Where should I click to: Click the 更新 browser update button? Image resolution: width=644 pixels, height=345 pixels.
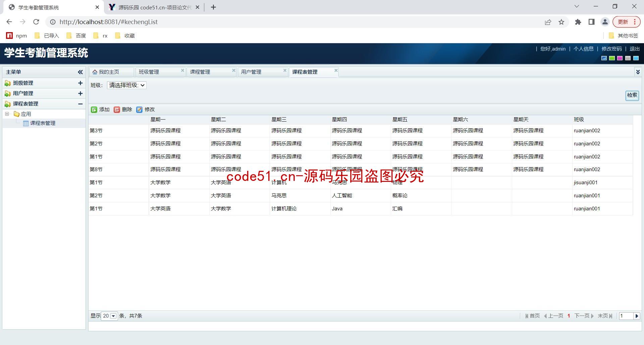(626, 22)
